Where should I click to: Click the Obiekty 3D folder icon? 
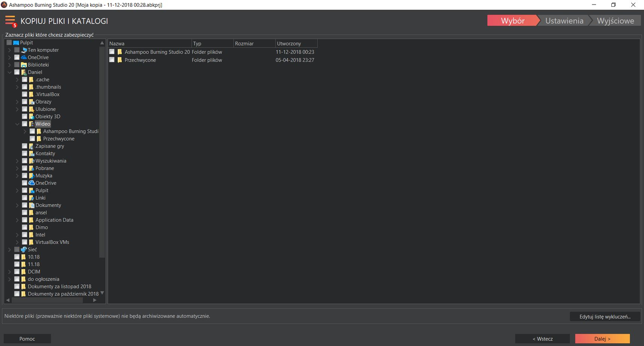32,117
